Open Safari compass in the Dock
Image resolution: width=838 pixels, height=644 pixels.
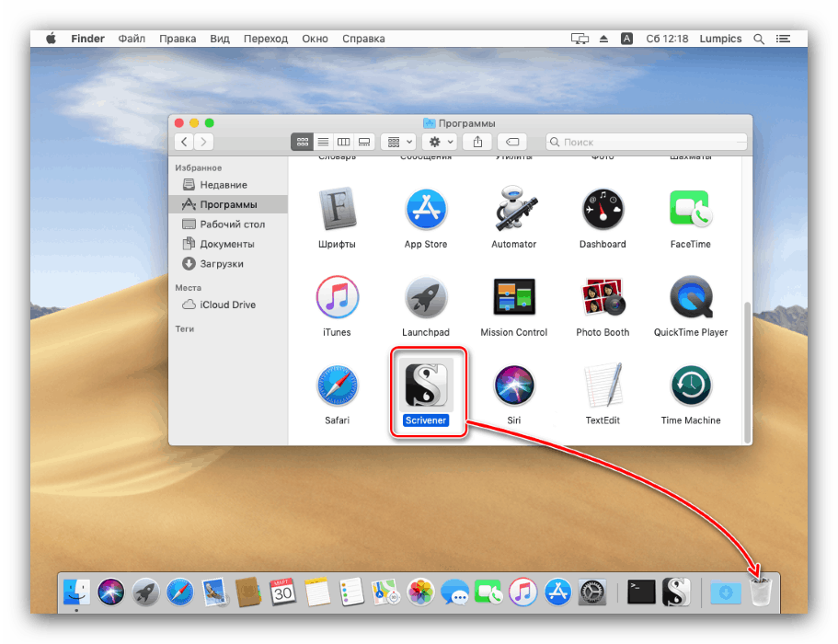[x=180, y=592]
